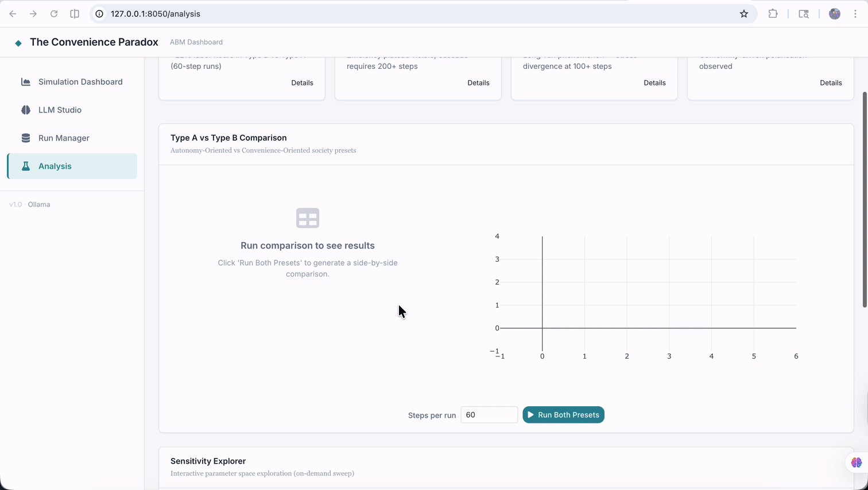Click Details under the 60-step runs card
This screenshot has width=868, height=490.
[x=302, y=83]
